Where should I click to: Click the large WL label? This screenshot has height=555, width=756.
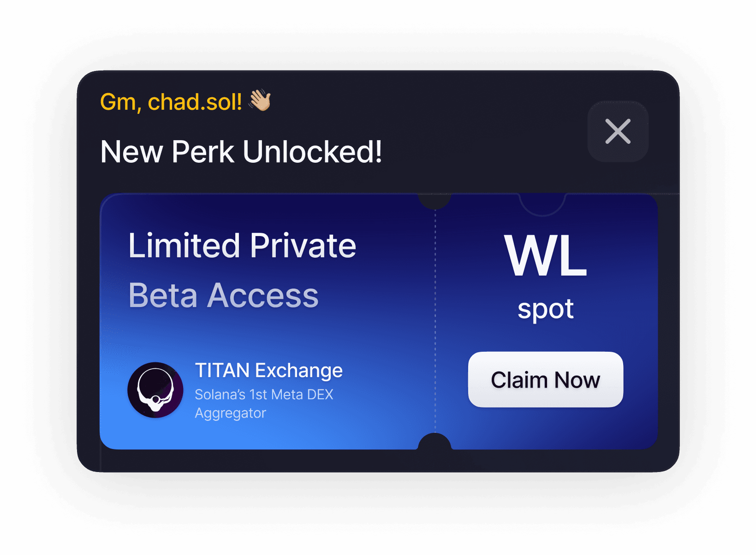click(x=546, y=255)
